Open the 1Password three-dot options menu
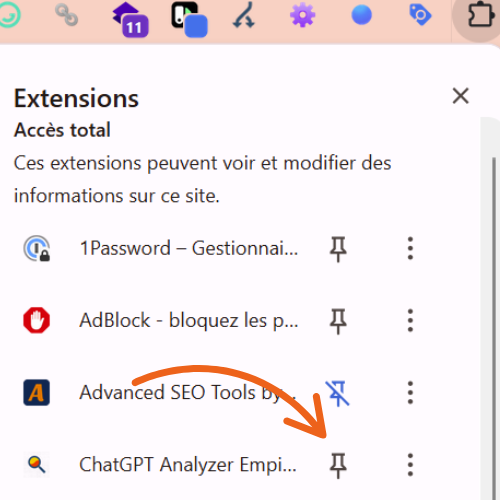The image size is (500, 500). coord(410,249)
